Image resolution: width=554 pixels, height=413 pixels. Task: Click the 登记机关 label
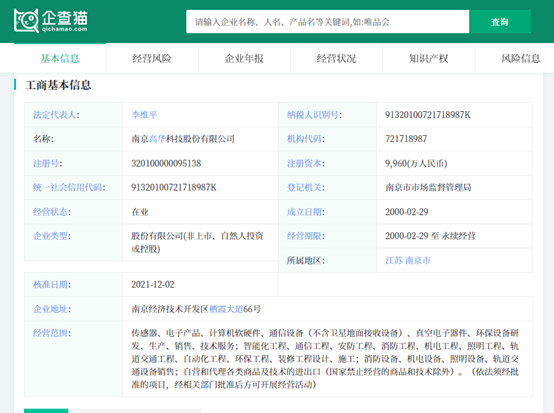click(x=306, y=187)
